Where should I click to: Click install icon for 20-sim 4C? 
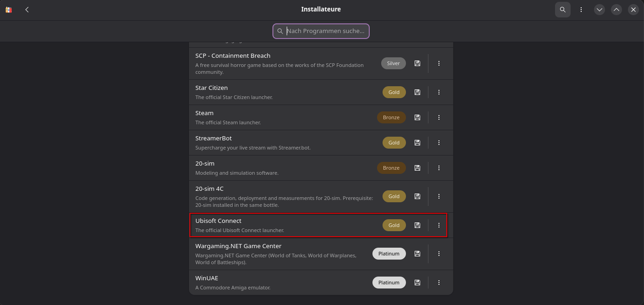[417, 196]
